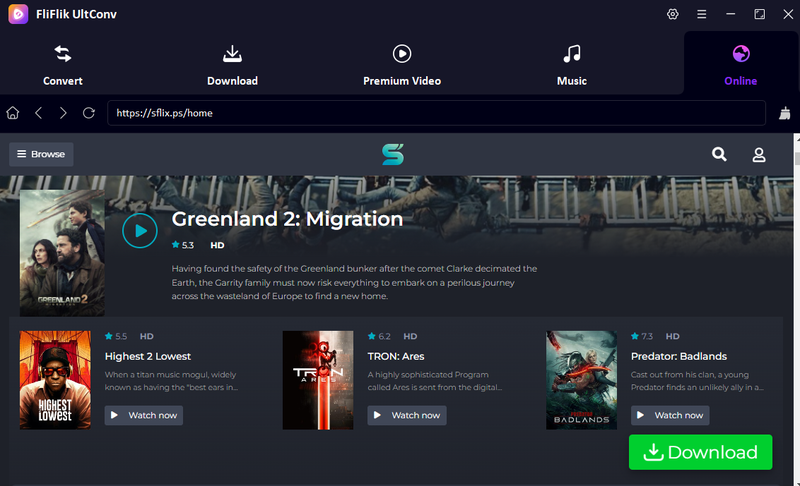
Task: Navigate forward with the right arrow
Action: coord(63,113)
